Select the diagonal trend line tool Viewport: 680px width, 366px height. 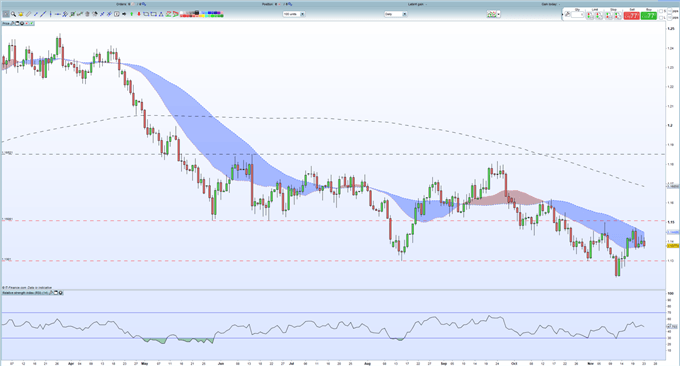[43, 14]
